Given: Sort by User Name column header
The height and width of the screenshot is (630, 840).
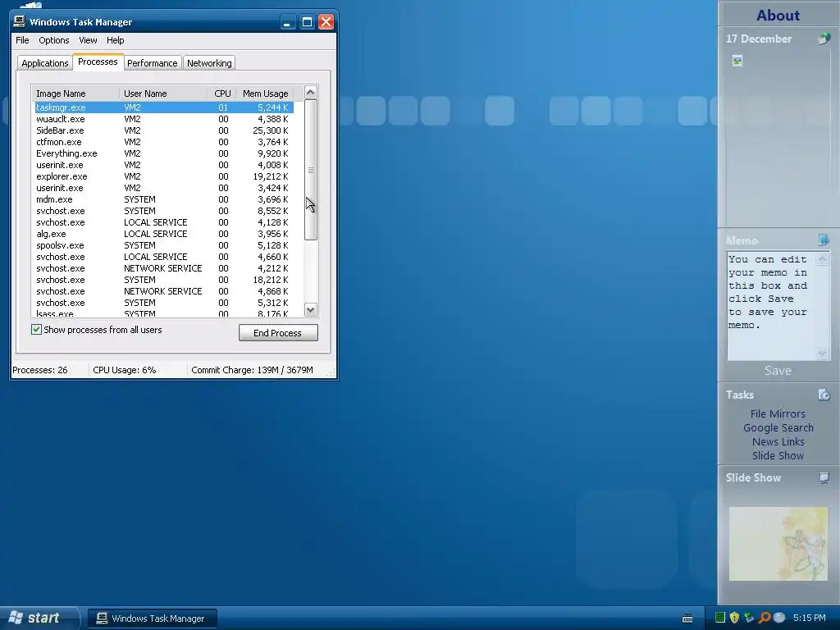Looking at the screenshot, I should click(163, 94).
